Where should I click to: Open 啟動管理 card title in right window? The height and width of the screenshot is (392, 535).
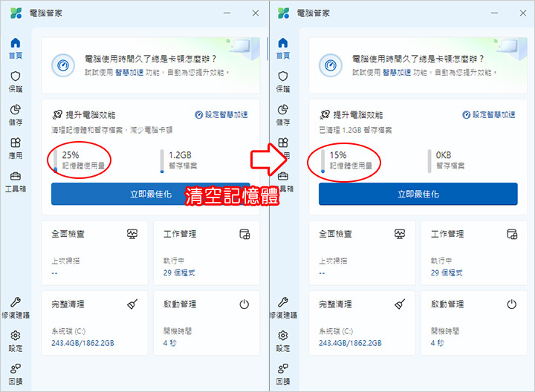447,304
